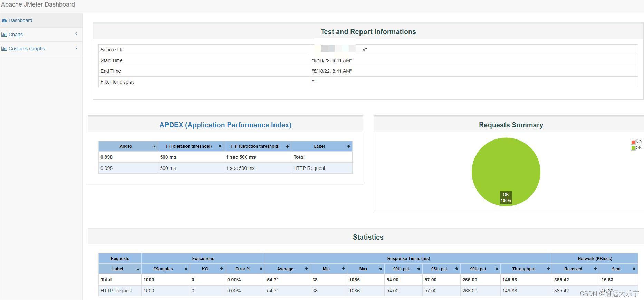
Task: Click the Toleration threshold sort arrows icon
Action: pos(220,146)
